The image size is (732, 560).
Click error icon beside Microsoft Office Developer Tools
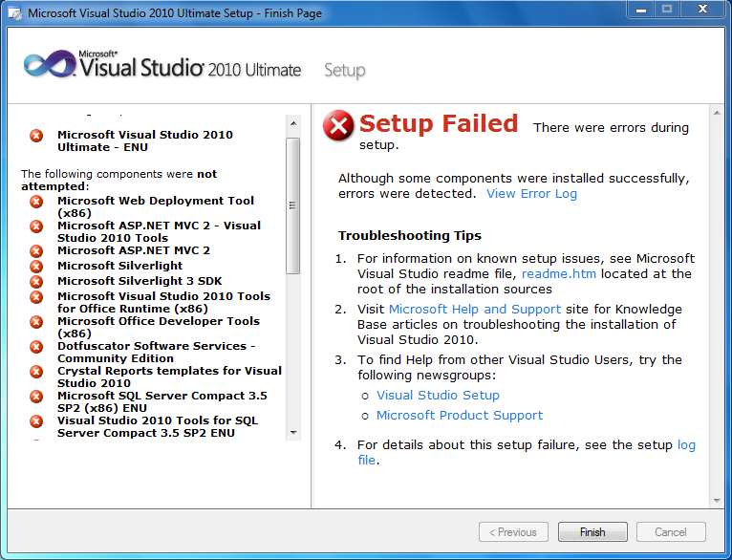coord(36,322)
